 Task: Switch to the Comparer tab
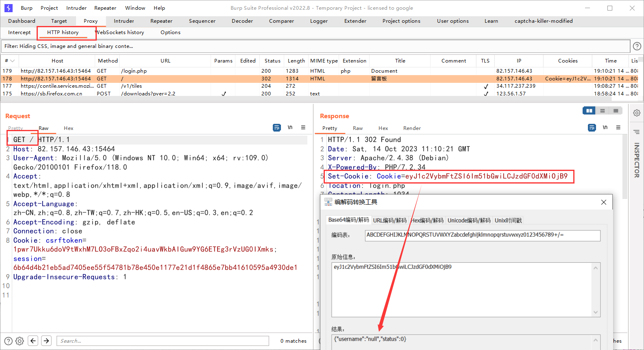281,21
